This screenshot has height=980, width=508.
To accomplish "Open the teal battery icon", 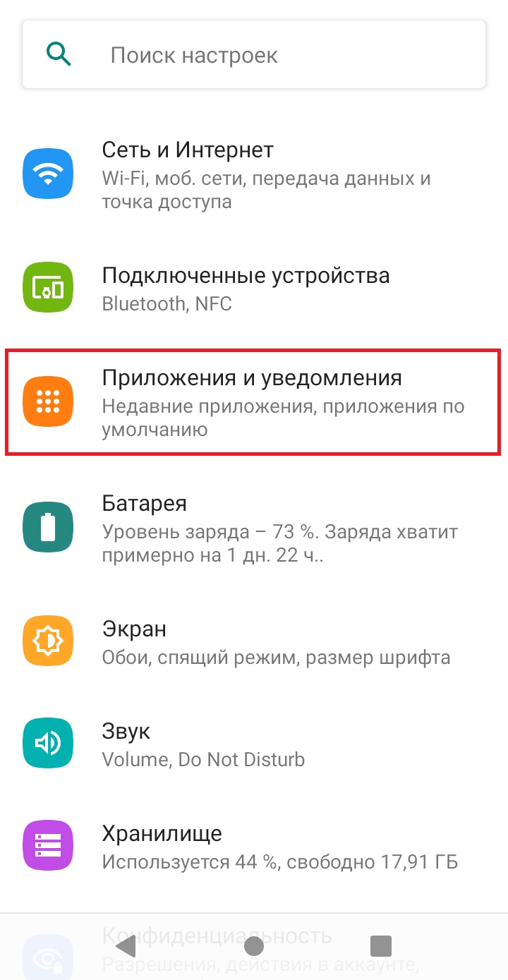I will [48, 527].
